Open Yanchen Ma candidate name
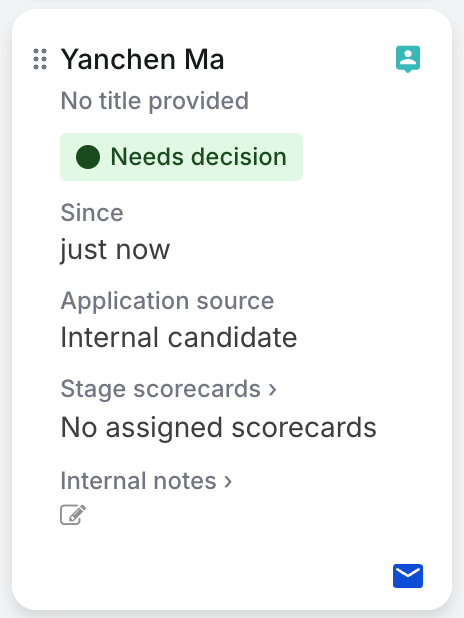The image size is (464, 618). point(142,60)
